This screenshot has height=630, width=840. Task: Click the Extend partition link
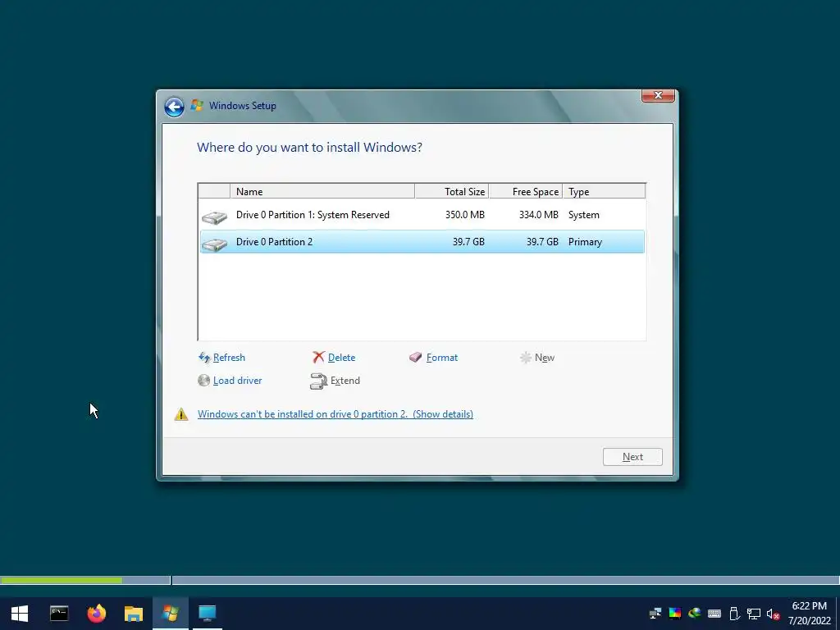(x=345, y=381)
